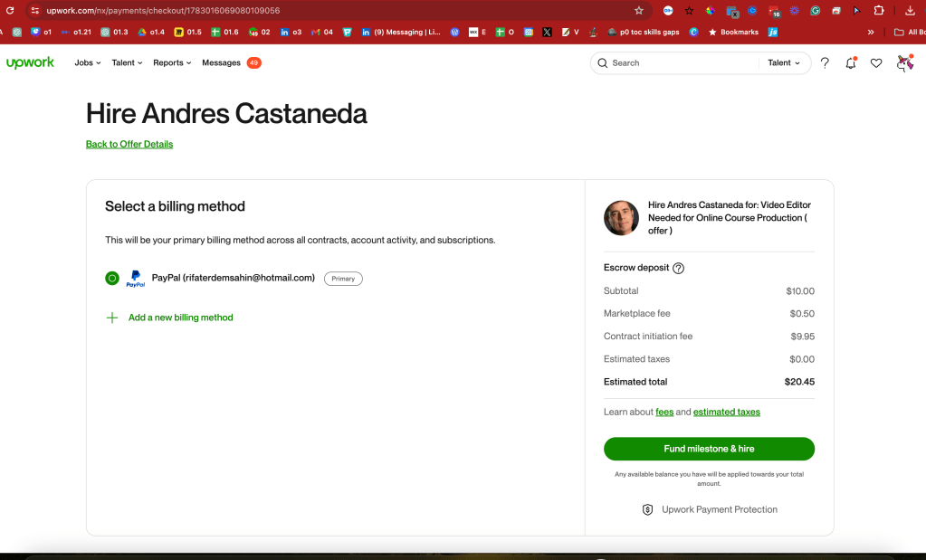This screenshot has width=926, height=560.
Task: Open the X (Twitter) bookmark
Action: tap(547, 32)
